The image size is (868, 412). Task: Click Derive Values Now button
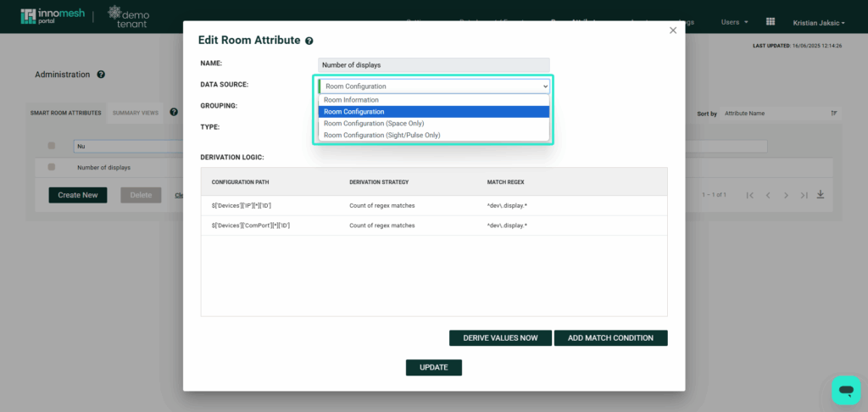tap(500, 337)
